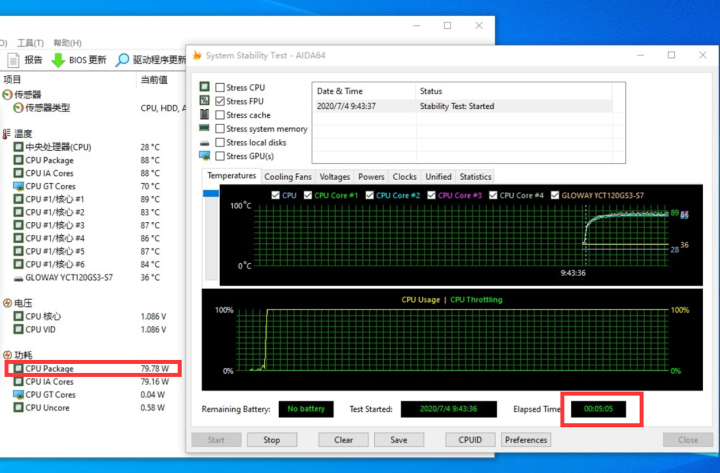This screenshot has width=720, height=473.
Task: Click the voltage icon next to 电压
Action: [7, 303]
